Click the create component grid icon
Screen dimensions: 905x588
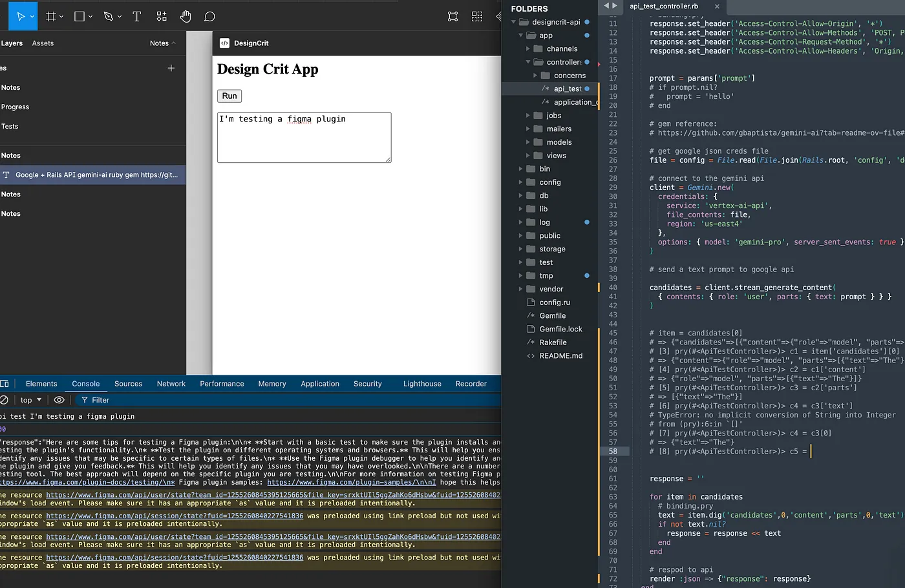[x=477, y=16]
